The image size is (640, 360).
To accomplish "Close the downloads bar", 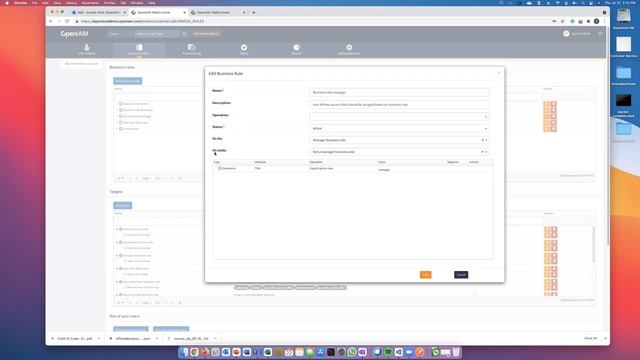I will coord(605,338).
